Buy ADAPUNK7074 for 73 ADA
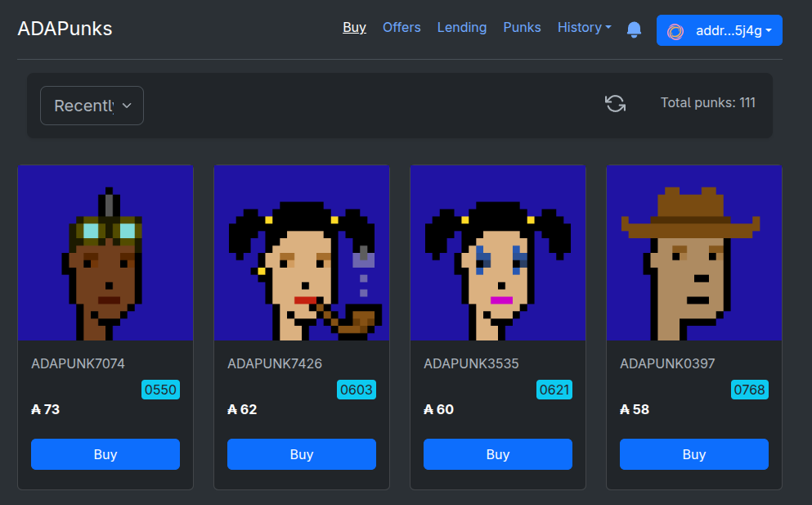Screen dimensions: 812x505 (105, 454)
